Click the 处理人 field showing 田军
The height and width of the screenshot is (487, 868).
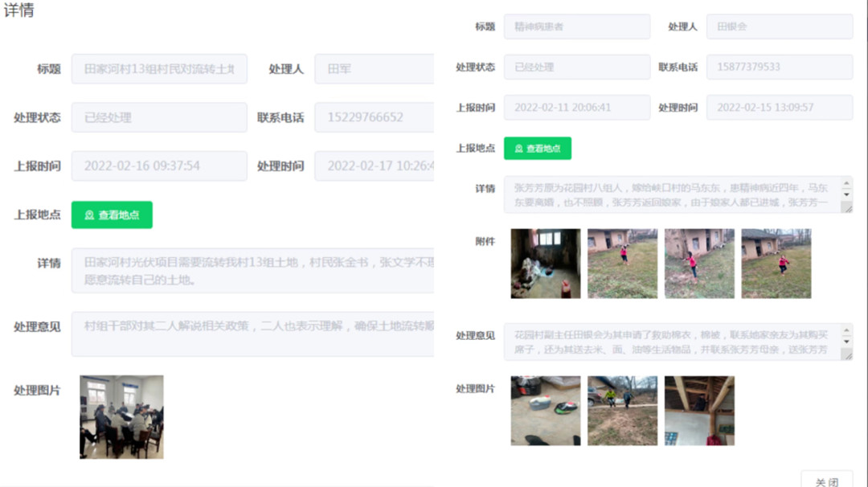[x=374, y=69]
